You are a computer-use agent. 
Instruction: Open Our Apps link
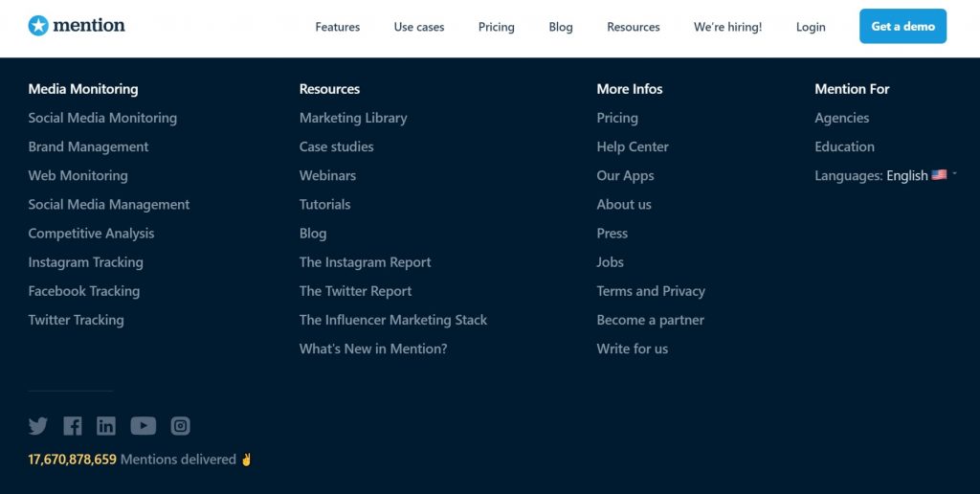(625, 176)
